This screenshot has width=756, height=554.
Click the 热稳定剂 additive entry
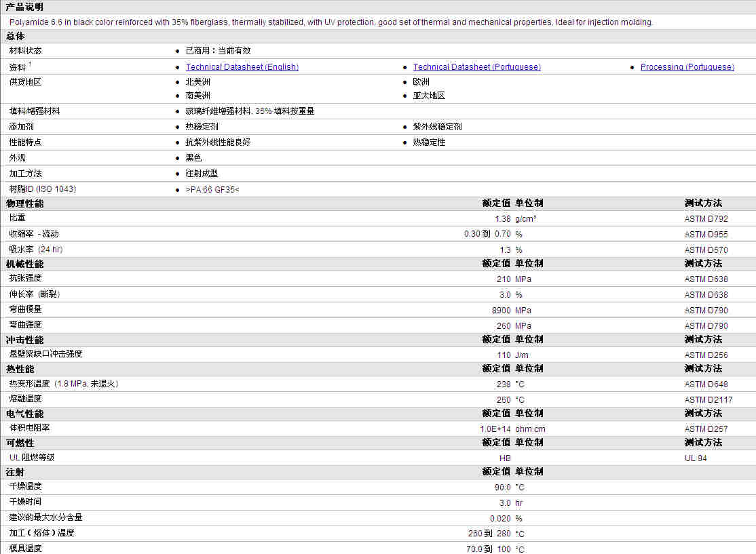(x=202, y=127)
